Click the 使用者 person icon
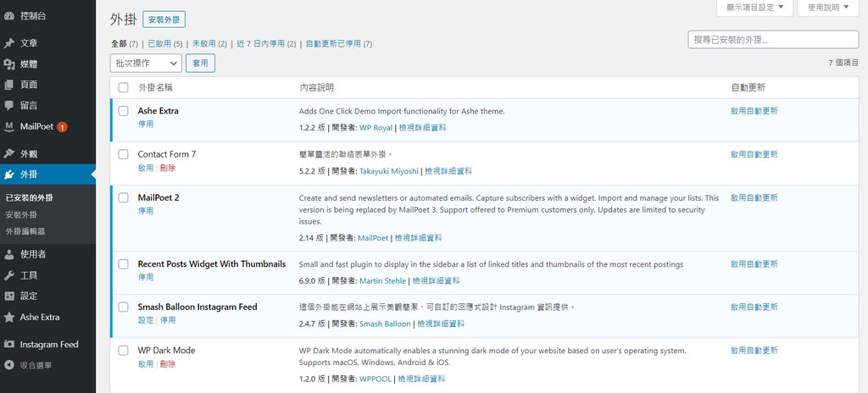The image size is (868, 393). coord(9,254)
